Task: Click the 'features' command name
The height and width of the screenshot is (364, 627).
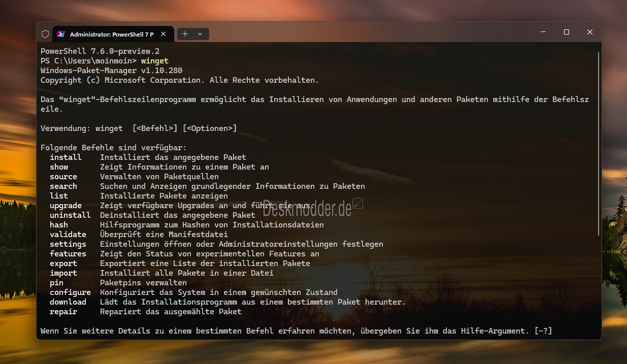Action: click(x=68, y=254)
